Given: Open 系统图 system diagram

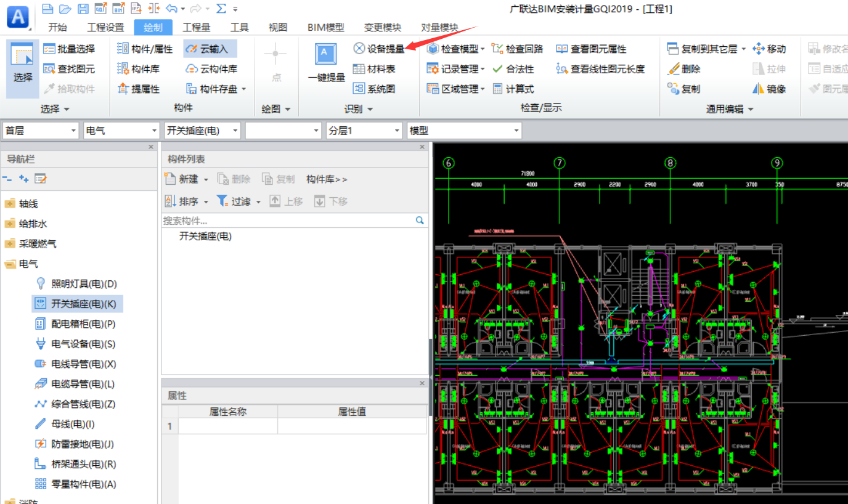Looking at the screenshot, I should click(x=374, y=89).
